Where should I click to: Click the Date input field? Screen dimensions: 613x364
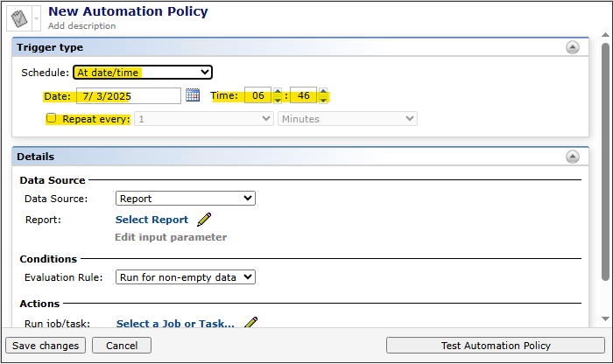(x=128, y=95)
